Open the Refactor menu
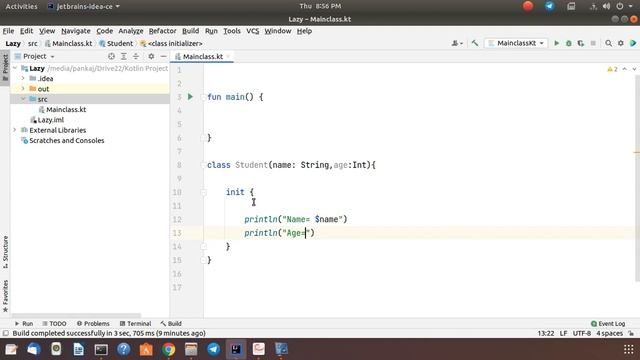This screenshot has width=640, height=360. (162, 31)
